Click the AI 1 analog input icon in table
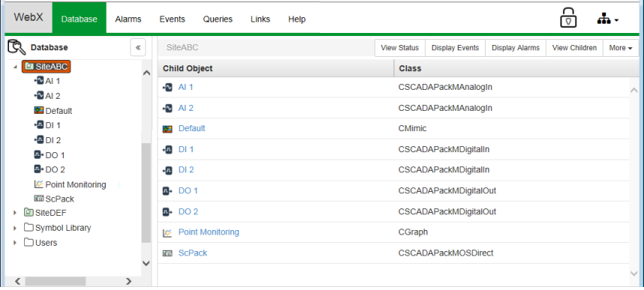644x290 pixels. pos(167,88)
